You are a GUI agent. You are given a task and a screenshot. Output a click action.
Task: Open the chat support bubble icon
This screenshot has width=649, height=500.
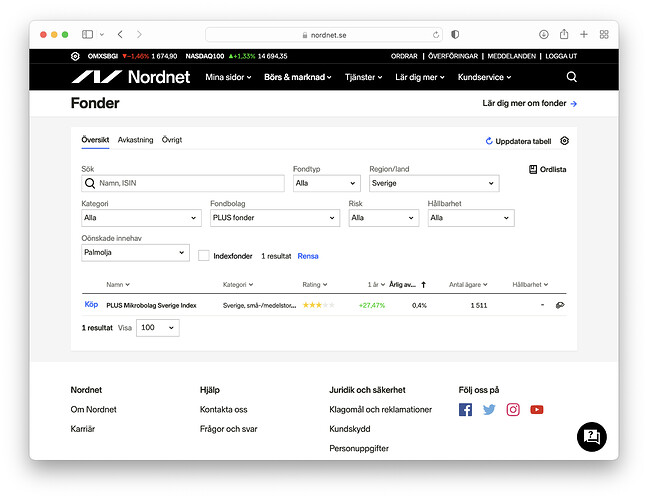(591, 436)
